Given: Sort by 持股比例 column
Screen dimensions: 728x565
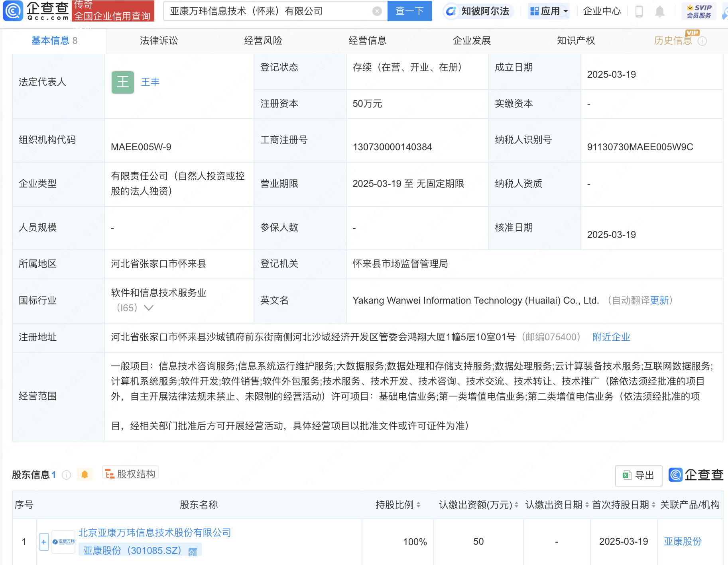Looking at the screenshot, I should 418,505.
